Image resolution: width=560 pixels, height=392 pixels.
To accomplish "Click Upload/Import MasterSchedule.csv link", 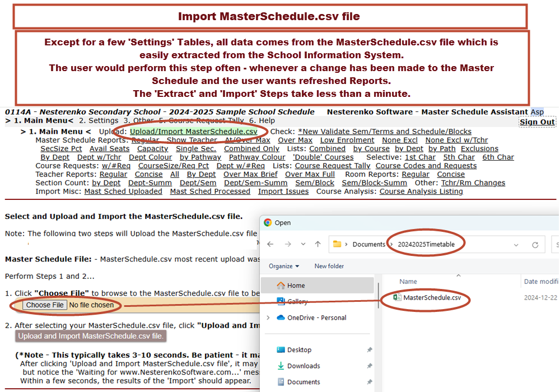I will [x=194, y=132].
